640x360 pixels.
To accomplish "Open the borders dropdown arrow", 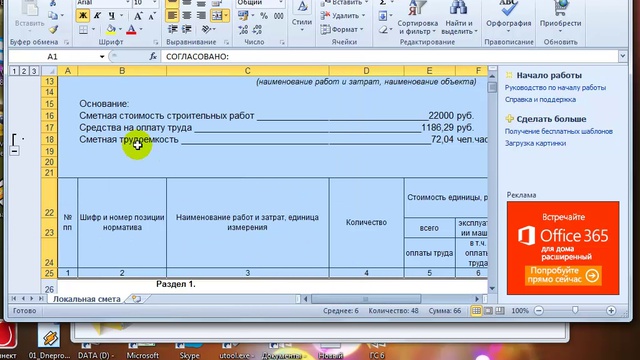I will pos(93,29).
